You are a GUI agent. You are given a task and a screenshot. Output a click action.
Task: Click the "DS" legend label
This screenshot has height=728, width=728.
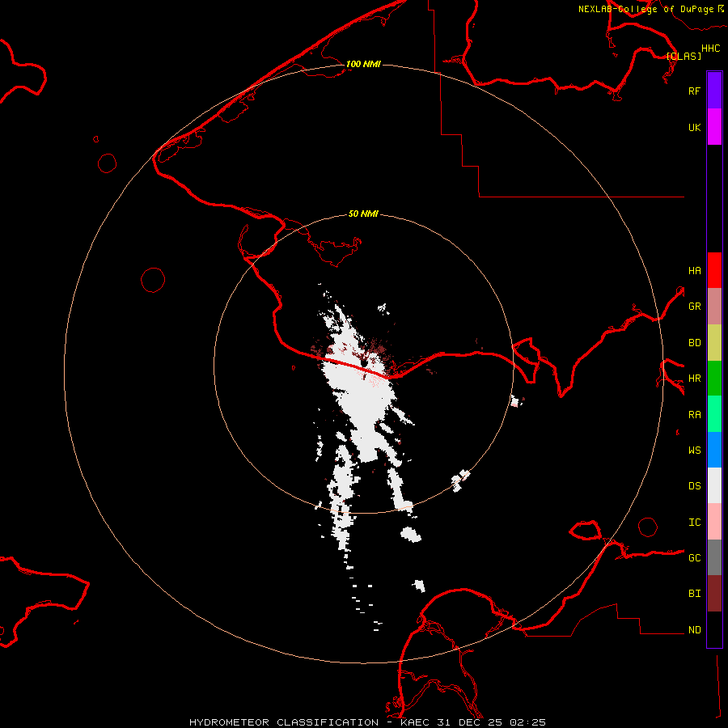coord(694,485)
